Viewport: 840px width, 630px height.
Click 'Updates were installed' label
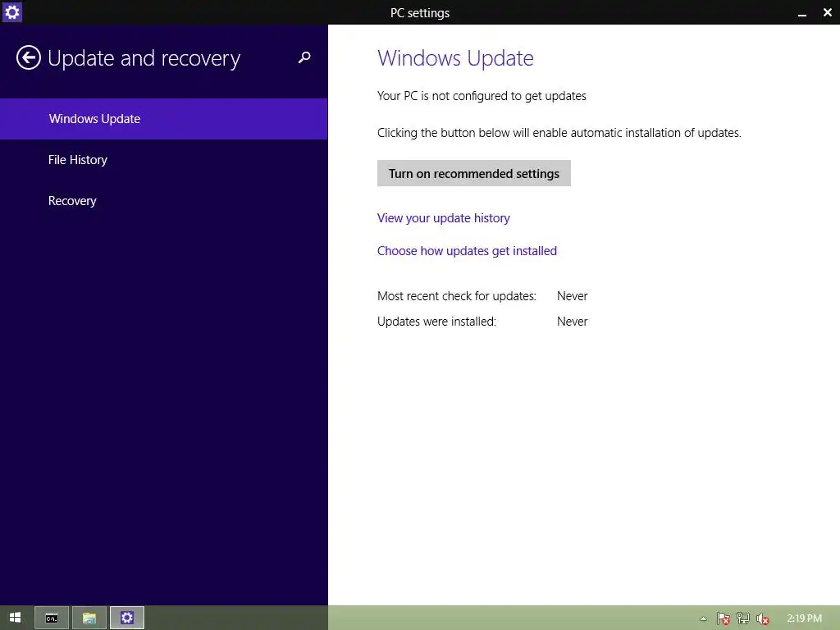436,322
